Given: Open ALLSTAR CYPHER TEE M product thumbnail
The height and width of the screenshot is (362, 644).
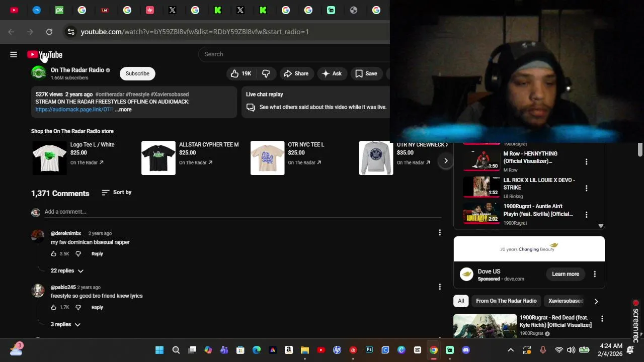Looking at the screenshot, I should pyautogui.click(x=158, y=158).
